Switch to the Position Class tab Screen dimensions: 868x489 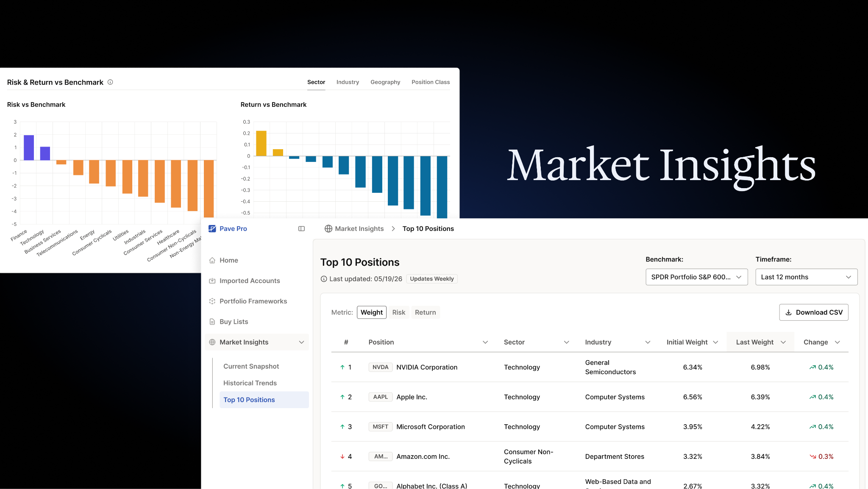pyautogui.click(x=431, y=82)
